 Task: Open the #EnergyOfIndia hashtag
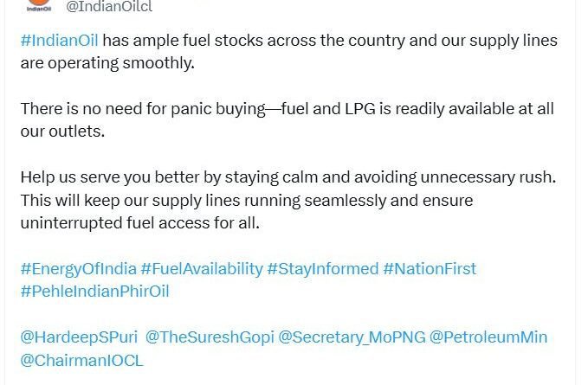[79, 268]
